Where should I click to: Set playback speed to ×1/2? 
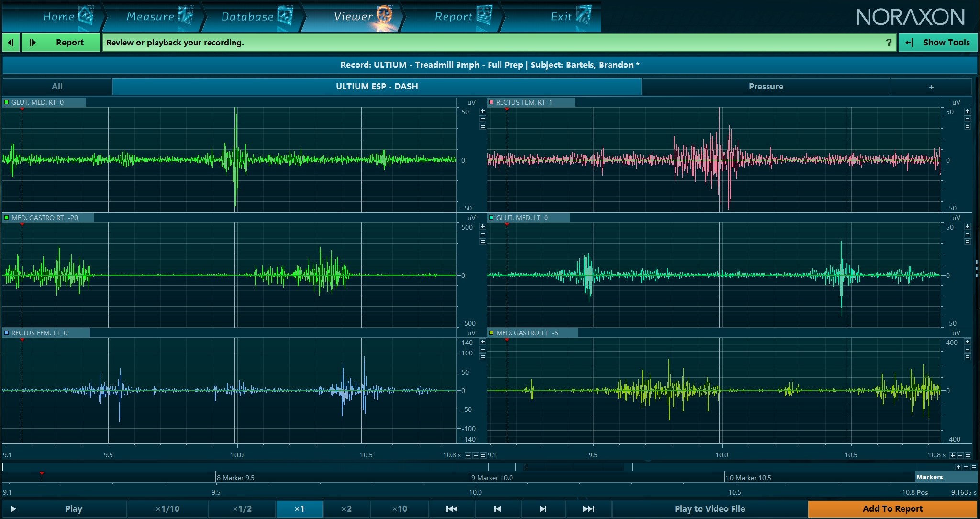pyautogui.click(x=242, y=509)
